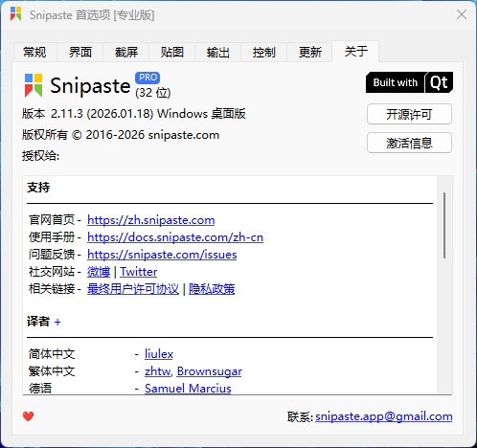Click translator link zhtw

click(158, 371)
